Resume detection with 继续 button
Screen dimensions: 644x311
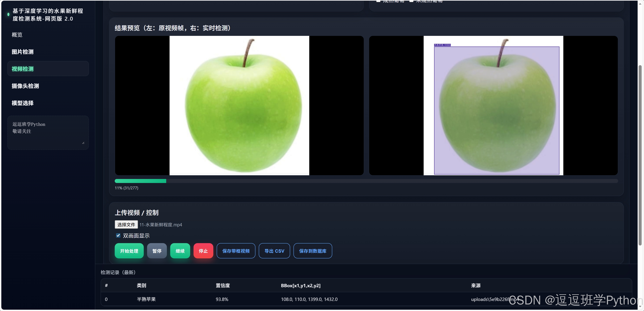click(x=180, y=251)
